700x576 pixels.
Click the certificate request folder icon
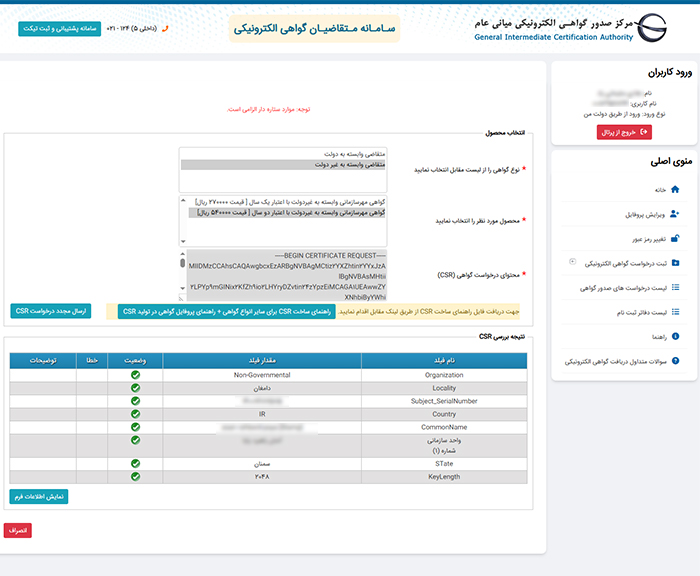[x=675, y=263]
